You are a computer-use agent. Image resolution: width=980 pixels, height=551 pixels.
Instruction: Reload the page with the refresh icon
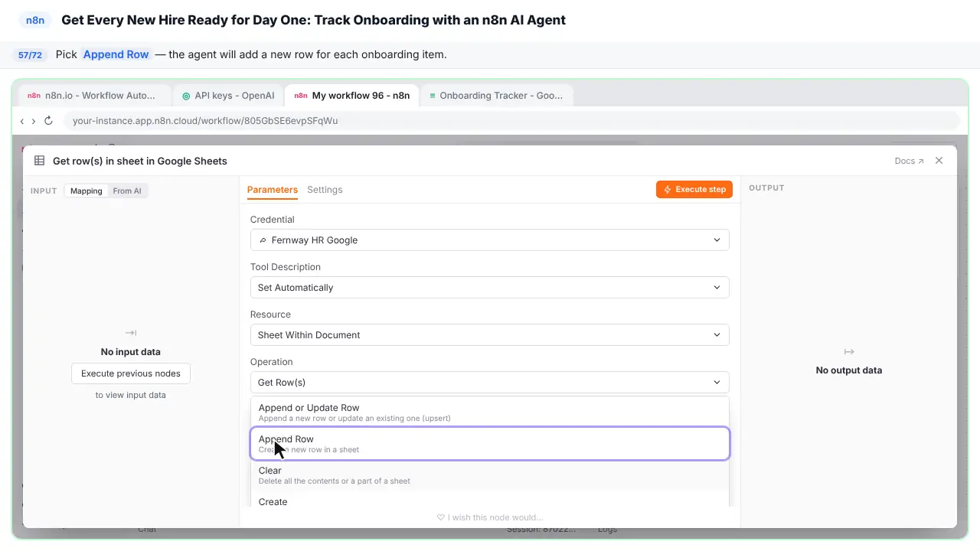[48, 121]
